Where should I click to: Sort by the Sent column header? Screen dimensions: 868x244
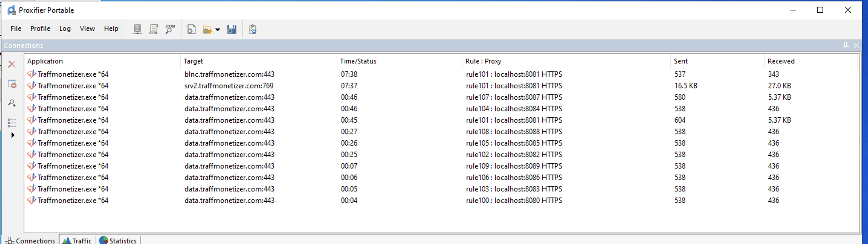pos(717,61)
